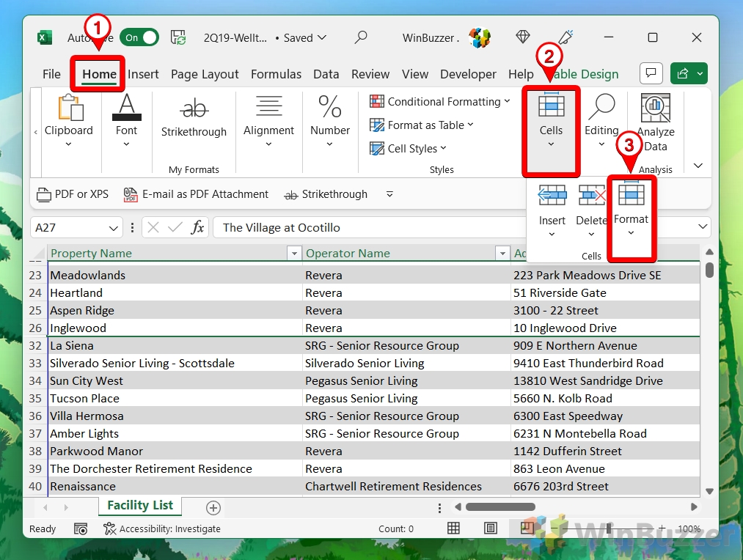
Task: Click the Insert cells icon
Action: (552, 196)
